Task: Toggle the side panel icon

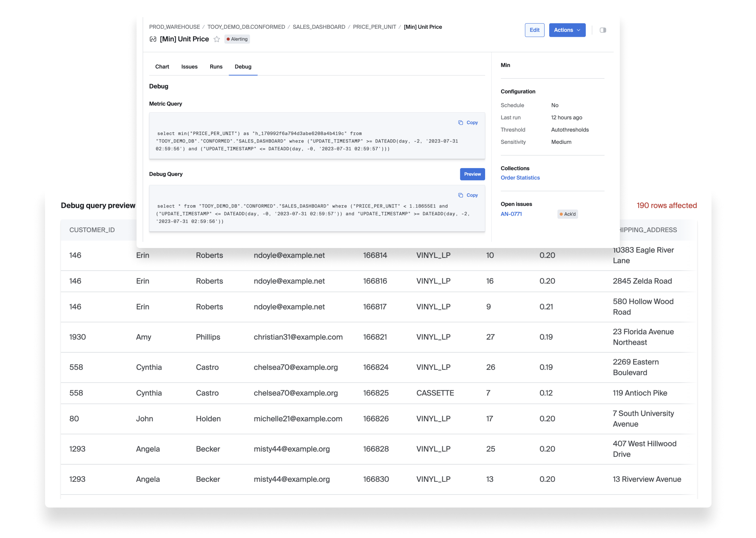Action: point(603,30)
